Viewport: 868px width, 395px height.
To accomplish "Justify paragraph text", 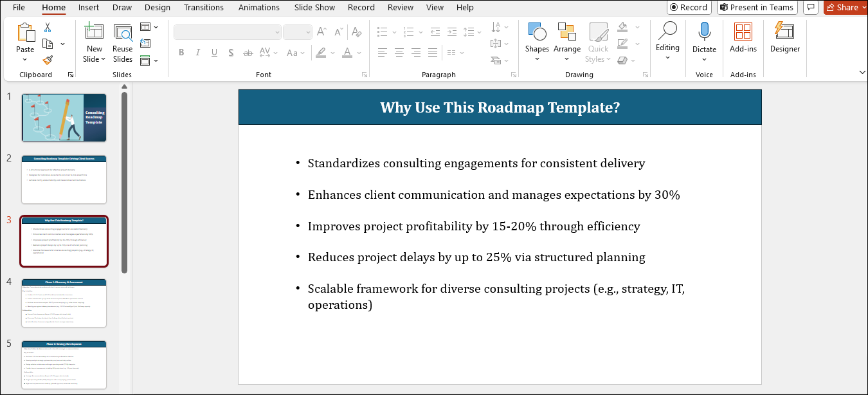I will [x=433, y=52].
